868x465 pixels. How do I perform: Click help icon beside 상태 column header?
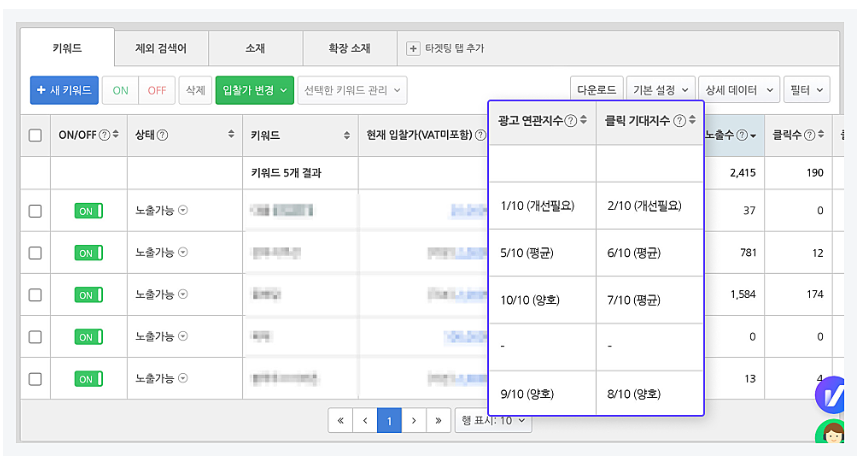point(162,135)
